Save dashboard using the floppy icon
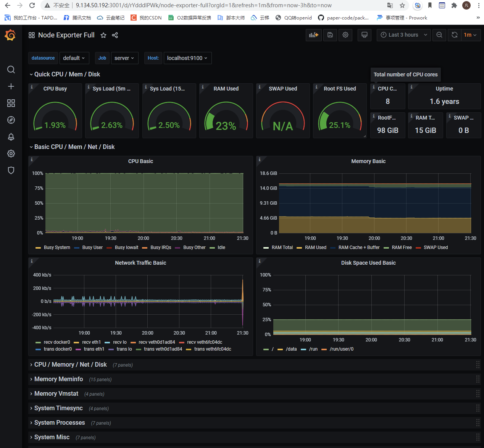 pyautogui.click(x=330, y=35)
